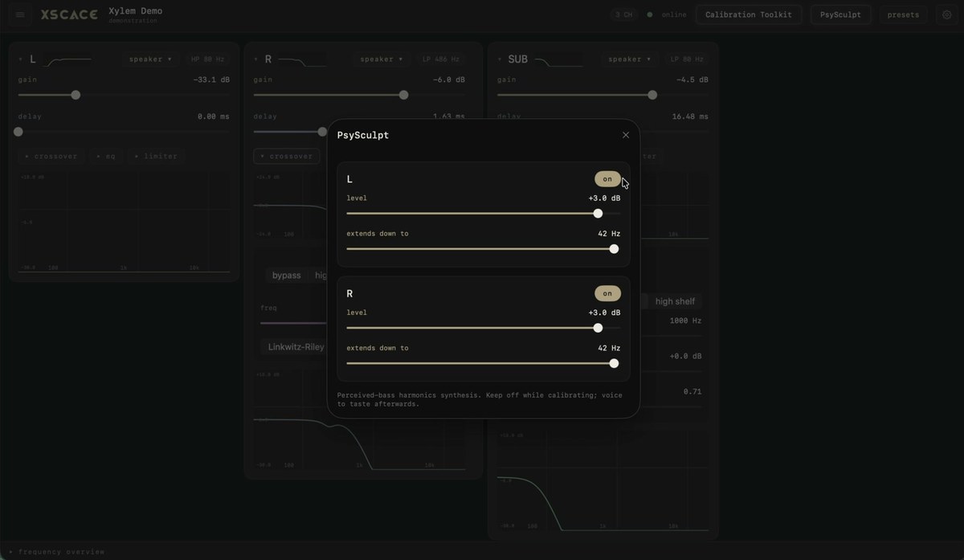Screen dimensions: 964x560
Task: Click the SUB LP 80 Hz filter badge
Action: pyautogui.click(x=687, y=59)
